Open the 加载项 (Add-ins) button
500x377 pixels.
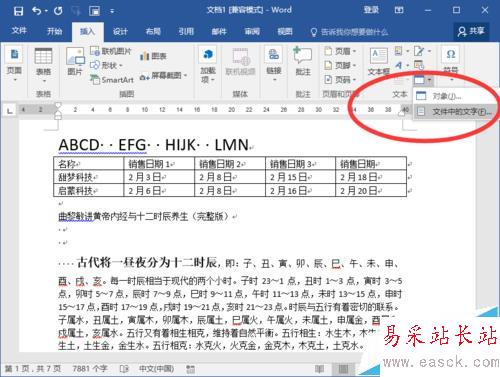click(208, 65)
